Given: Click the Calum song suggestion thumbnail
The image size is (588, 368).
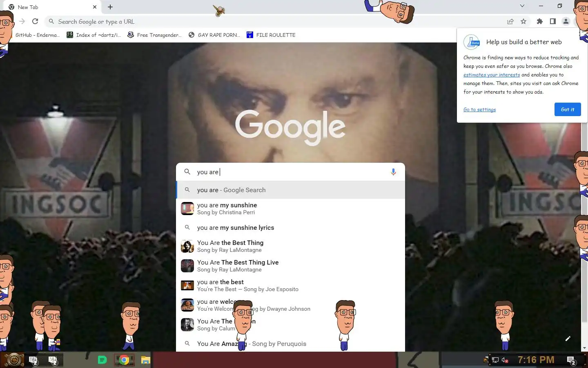Looking at the screenshot, I should coord(187,325).
